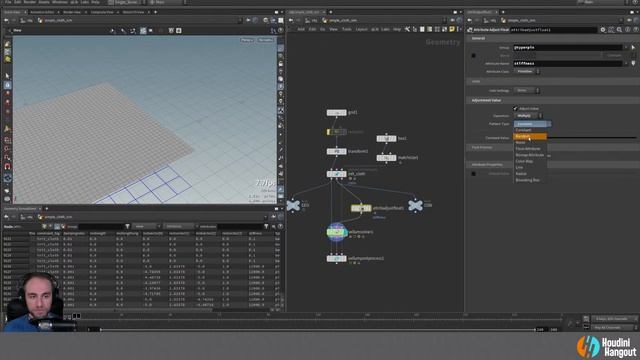Select the box1 node
Viewport: 640px width, 360px height.
[386, 139]
